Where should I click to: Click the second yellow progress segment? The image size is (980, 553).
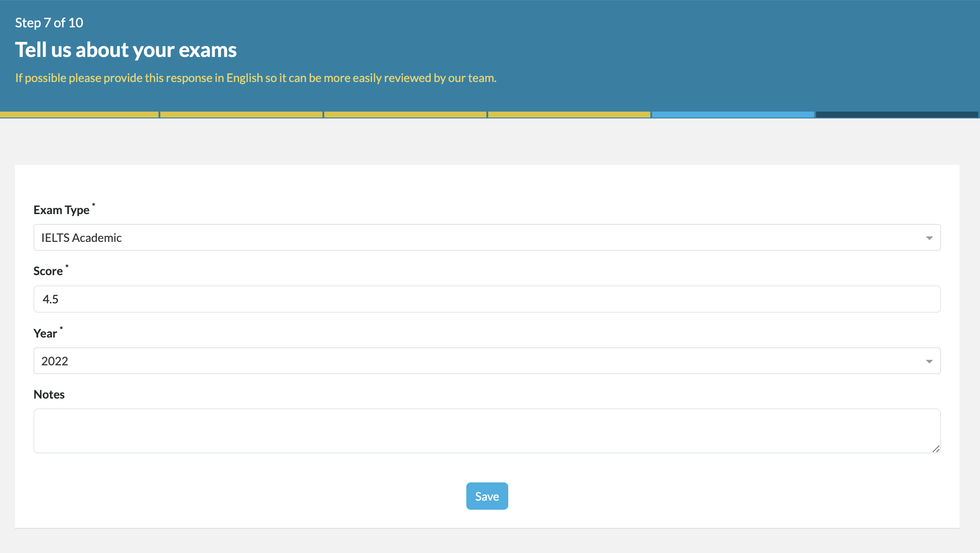tap(241, 115)
